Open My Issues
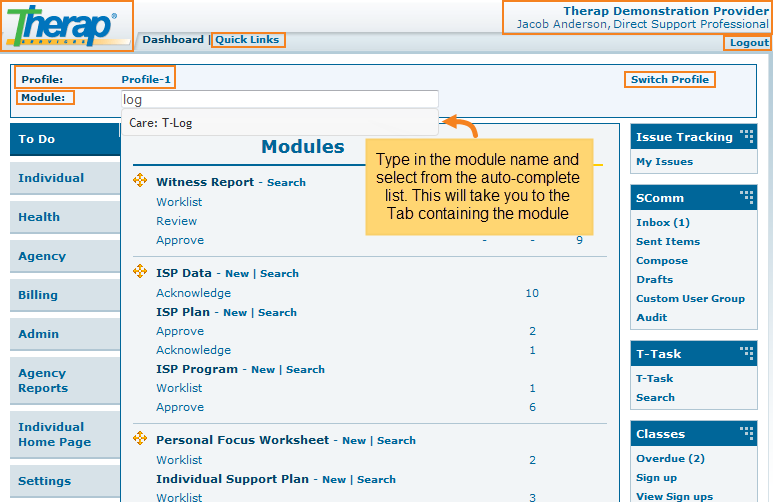 [x=665, y=162]
